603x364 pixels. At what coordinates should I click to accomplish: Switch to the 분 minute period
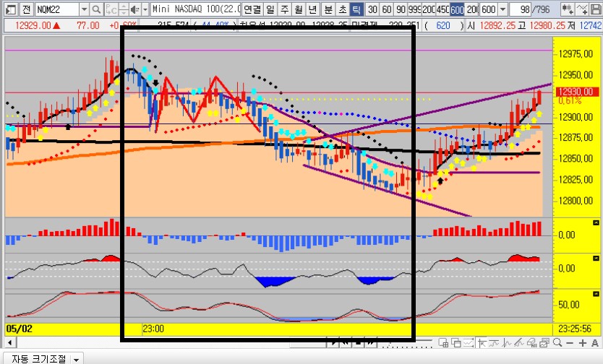[328, 9]
